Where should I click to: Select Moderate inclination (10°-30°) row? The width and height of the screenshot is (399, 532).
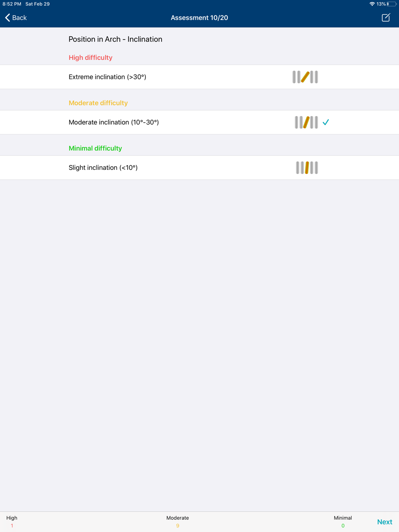pos(199,122)
